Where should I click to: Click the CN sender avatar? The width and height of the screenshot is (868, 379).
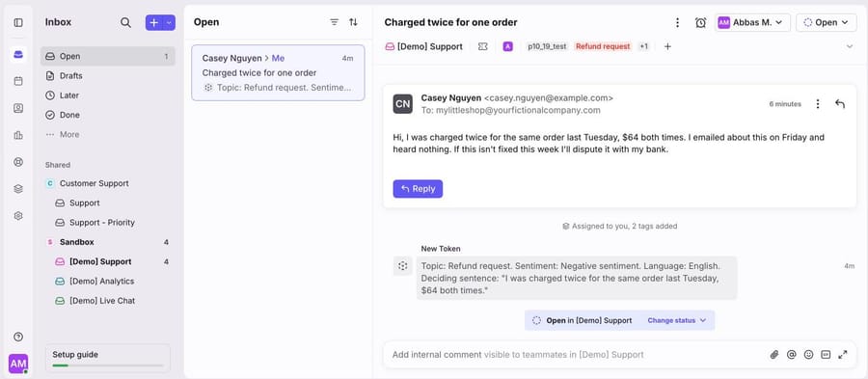(402, 104)
